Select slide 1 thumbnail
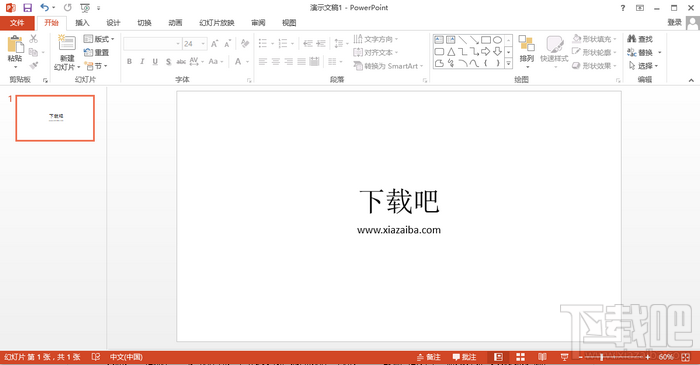 (55, 118)
